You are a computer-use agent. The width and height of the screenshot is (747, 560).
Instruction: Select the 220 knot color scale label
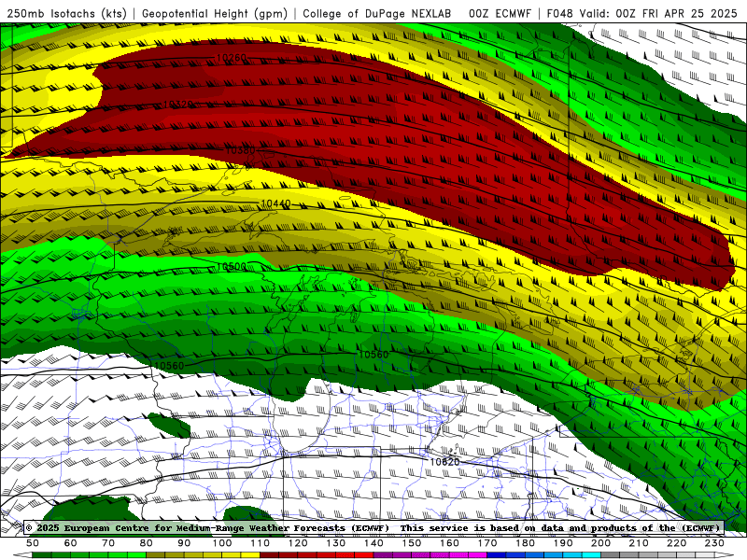tap(676, 543)
